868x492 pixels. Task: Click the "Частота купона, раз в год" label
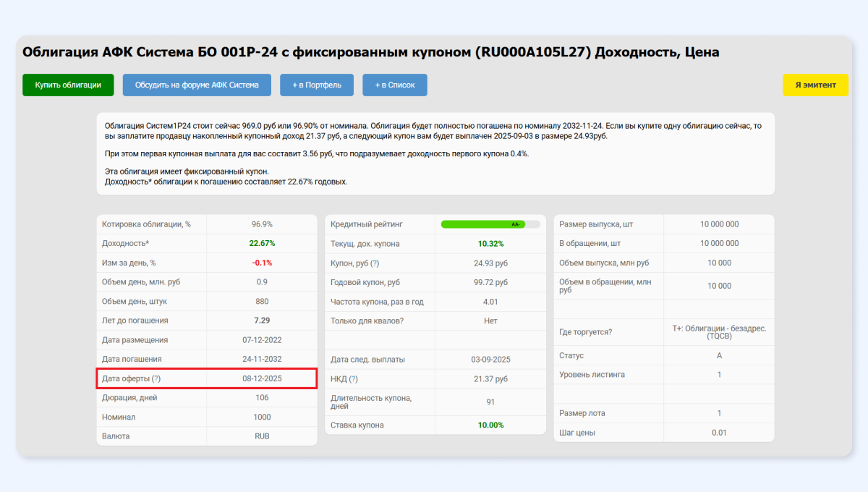[377, 302]
